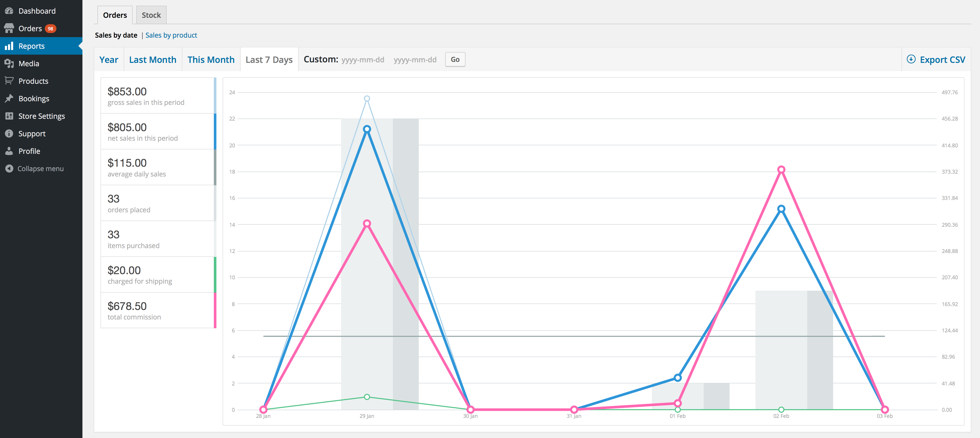
Task: Click the Bookings pin icon
Action: [9, 99]
